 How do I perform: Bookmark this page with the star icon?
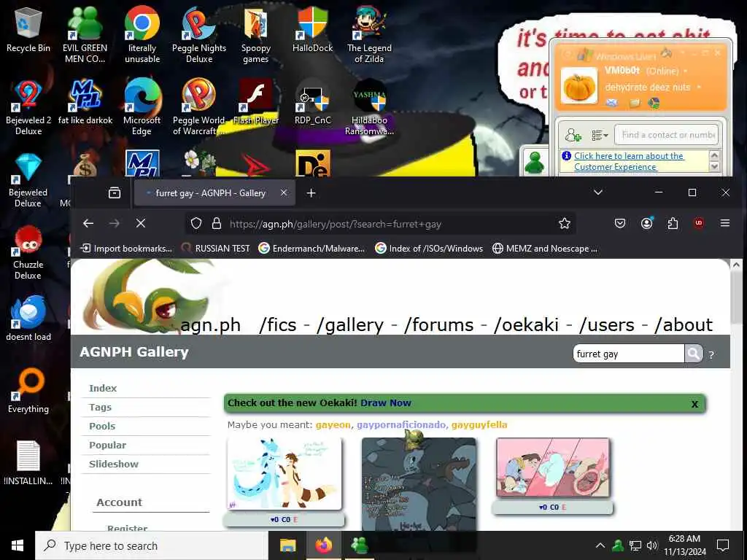tap(565, 223)
